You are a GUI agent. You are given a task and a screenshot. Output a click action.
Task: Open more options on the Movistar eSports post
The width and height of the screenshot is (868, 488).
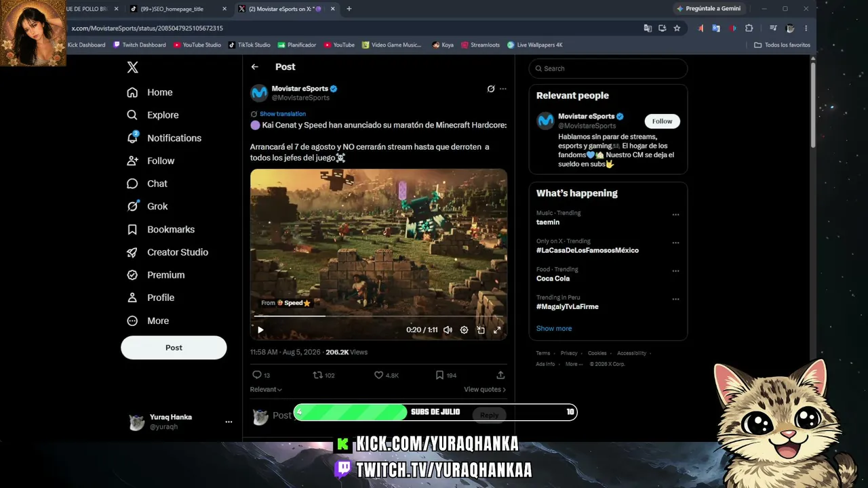pyautogui.click(x=503, y=89)
